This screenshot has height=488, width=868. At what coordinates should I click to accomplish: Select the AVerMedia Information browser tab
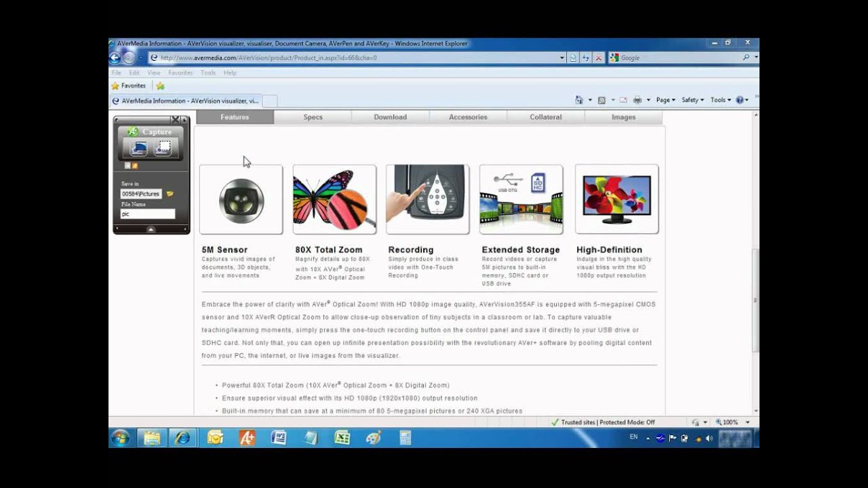click(x=184, y=101)
